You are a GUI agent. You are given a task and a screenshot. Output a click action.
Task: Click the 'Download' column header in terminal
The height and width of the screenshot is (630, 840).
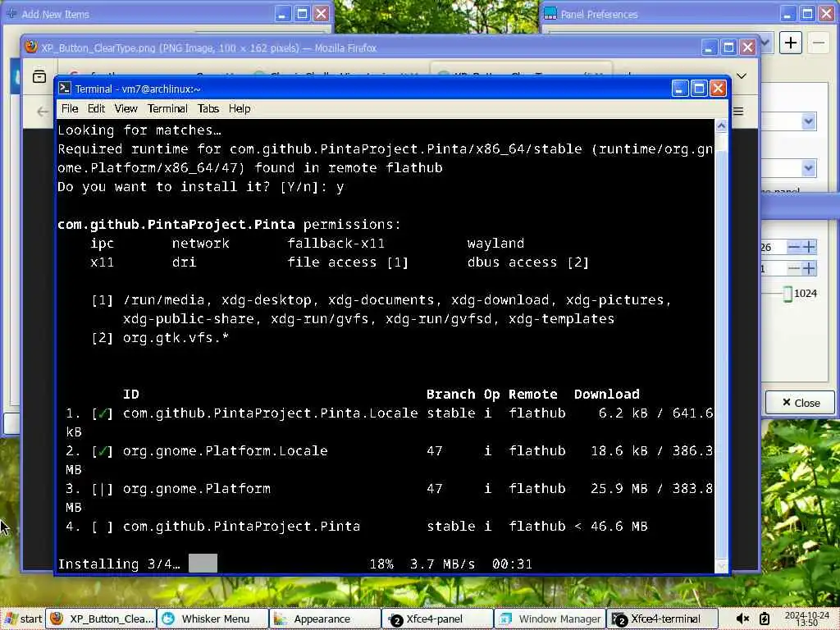(606, 395)
